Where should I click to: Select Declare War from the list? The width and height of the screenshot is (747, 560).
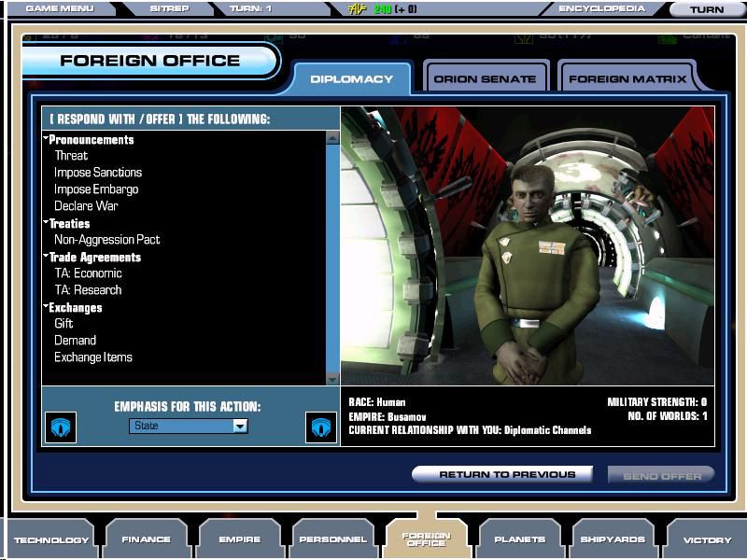(86, 206)
